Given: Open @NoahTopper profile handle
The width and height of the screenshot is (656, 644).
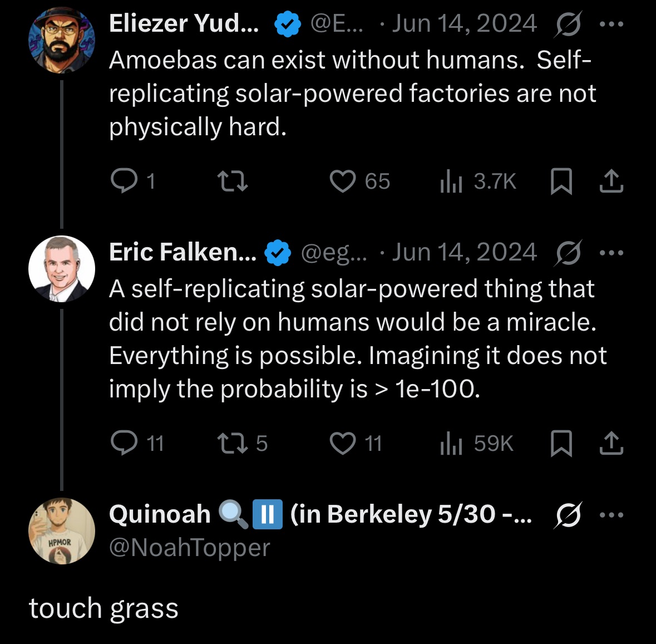Looking at the screenshot, I should point(190,547).
